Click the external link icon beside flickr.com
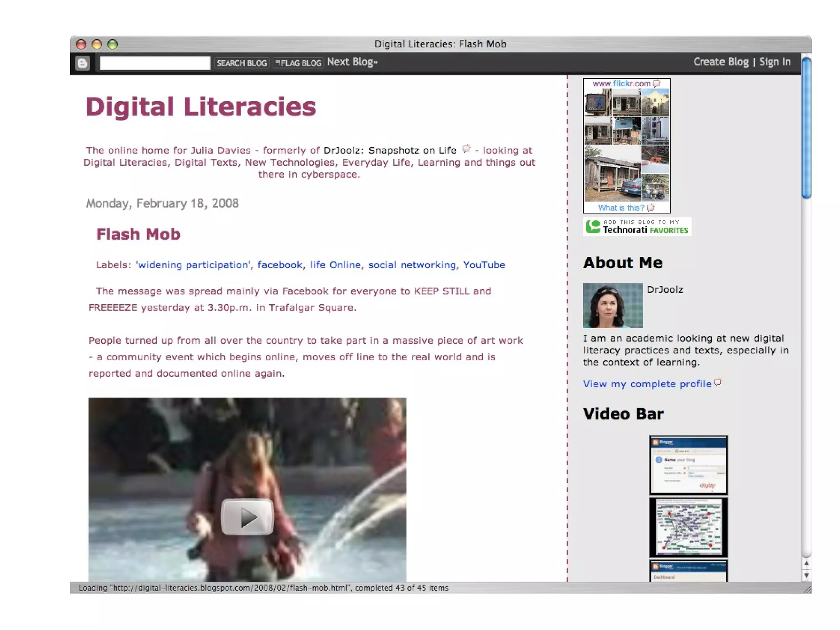 click(x=657, y=83)
